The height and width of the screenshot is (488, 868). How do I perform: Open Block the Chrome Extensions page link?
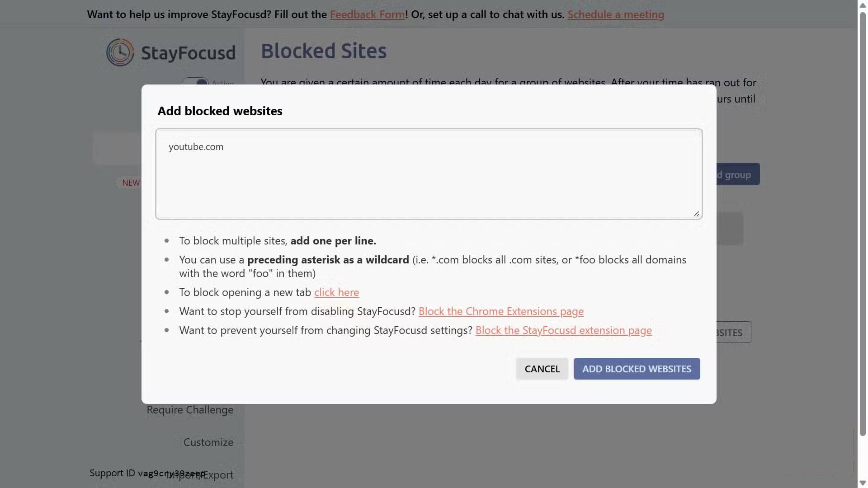501,311
